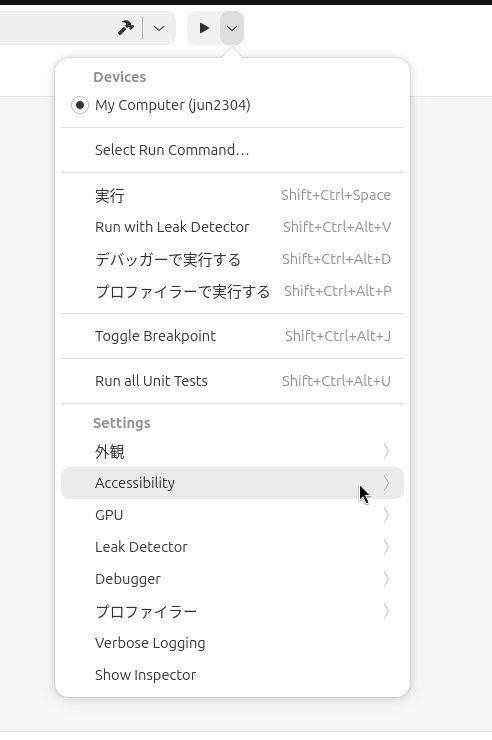Screen dimensions: 492x740
Task: Expand Debugger settings submenu
Action: (232, 579)
